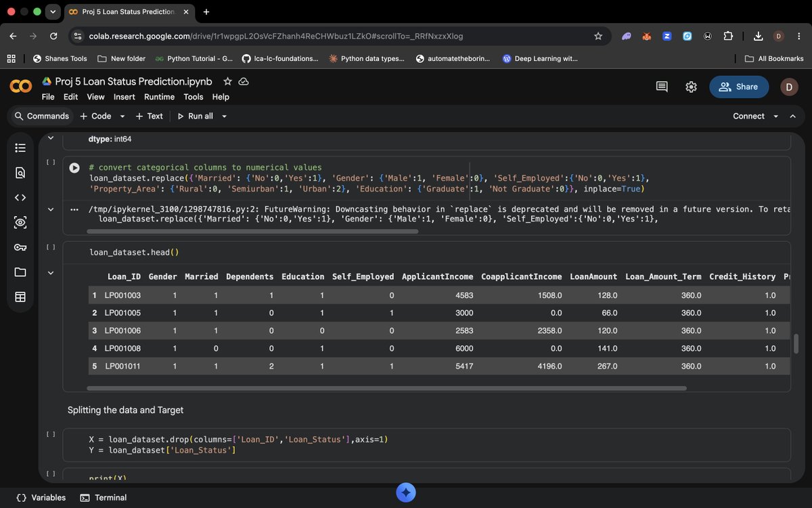Click the browser address bar
This screenshot has width=812, height=508.
(x=338, y=36)
